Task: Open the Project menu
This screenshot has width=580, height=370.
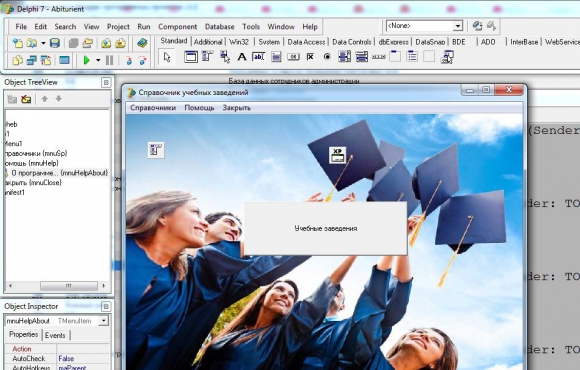Action: 118,27
